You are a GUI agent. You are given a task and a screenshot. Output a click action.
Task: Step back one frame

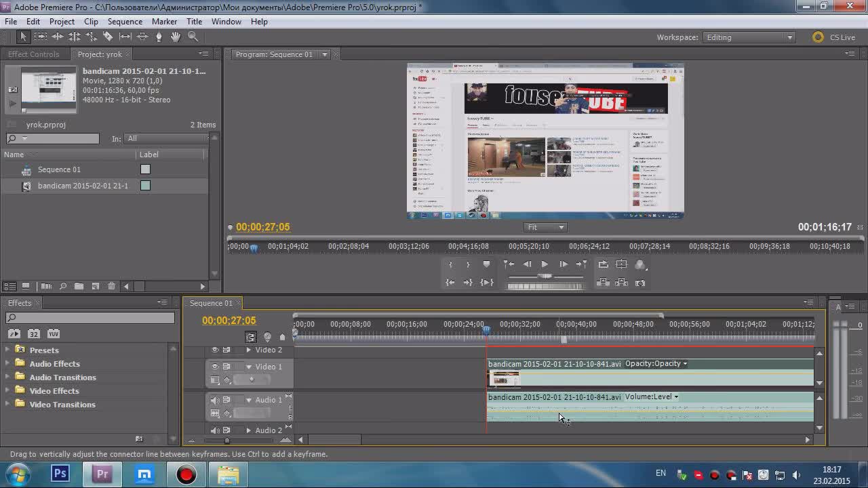[527, 264]
